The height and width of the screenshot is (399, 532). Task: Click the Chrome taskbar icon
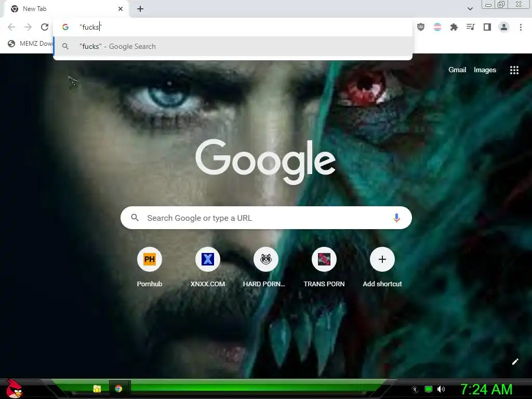tap(118, 389)
